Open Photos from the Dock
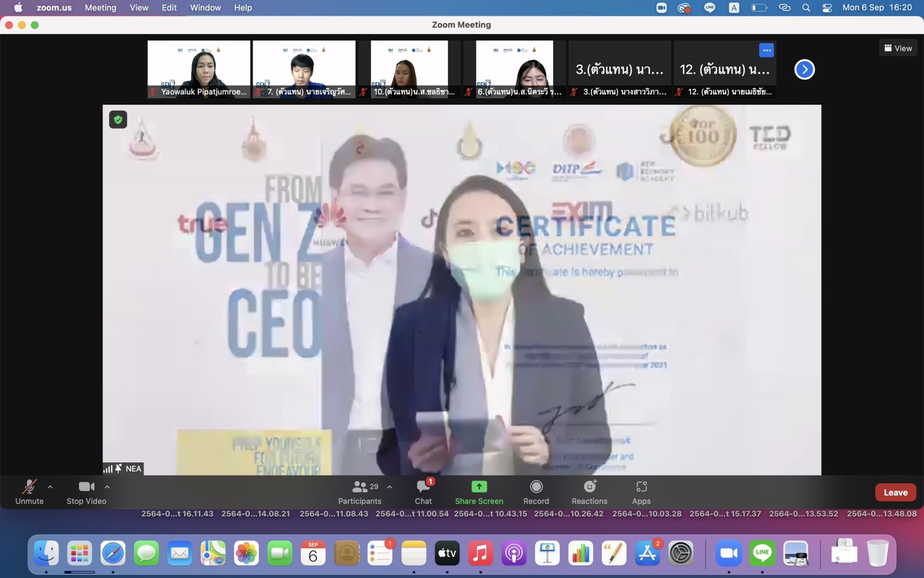The image size is (924, 578). point(247,553)
